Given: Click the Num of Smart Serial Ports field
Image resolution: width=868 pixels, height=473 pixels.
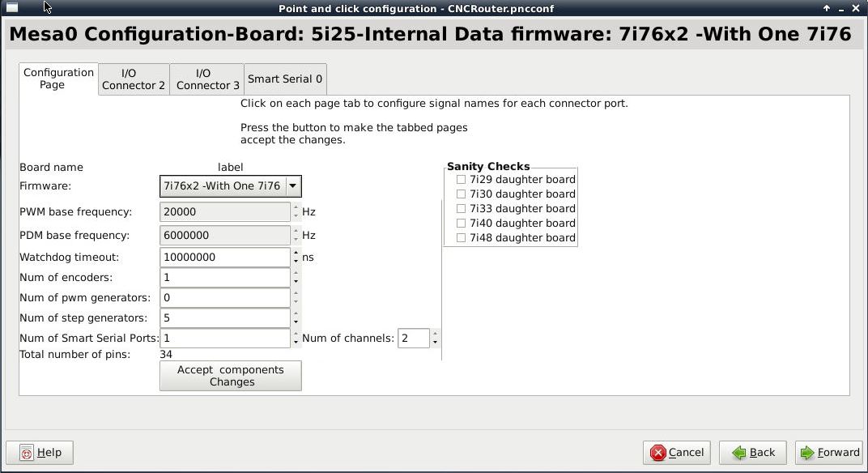Looking at the screenshot, I should [225, 339].
